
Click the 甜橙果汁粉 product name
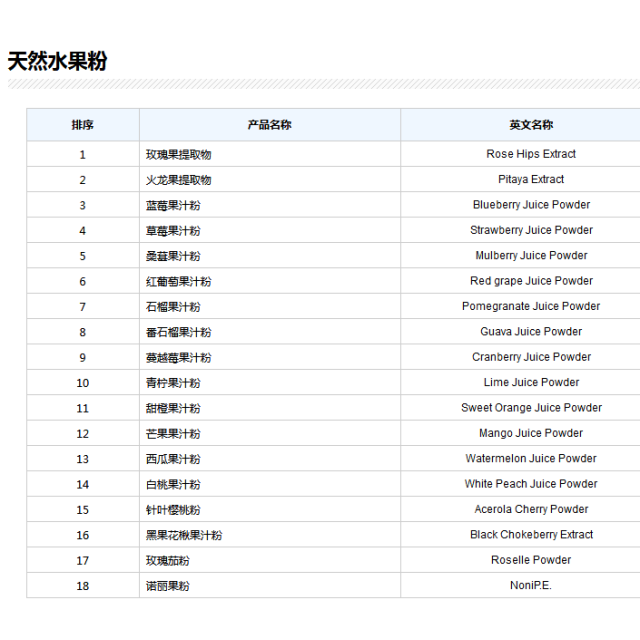[x=173, y=408]
